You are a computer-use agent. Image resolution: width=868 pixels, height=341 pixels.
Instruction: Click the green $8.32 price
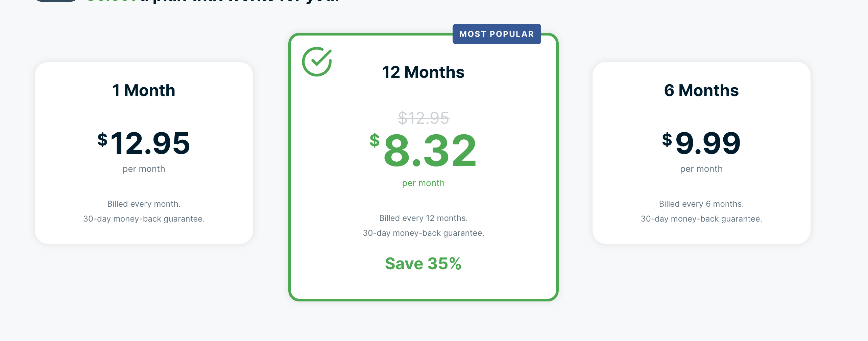pyautogui.click(x=423, y=150)
